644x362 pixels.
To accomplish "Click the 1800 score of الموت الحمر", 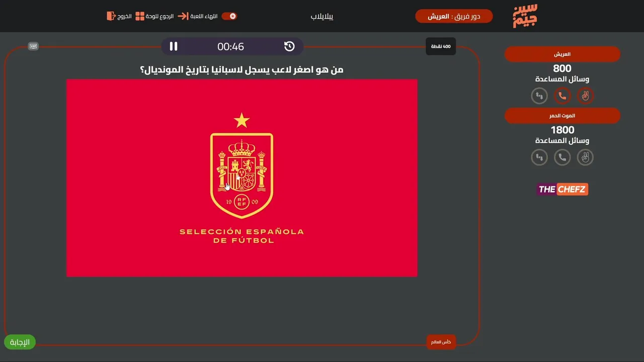I will [562, 130].
